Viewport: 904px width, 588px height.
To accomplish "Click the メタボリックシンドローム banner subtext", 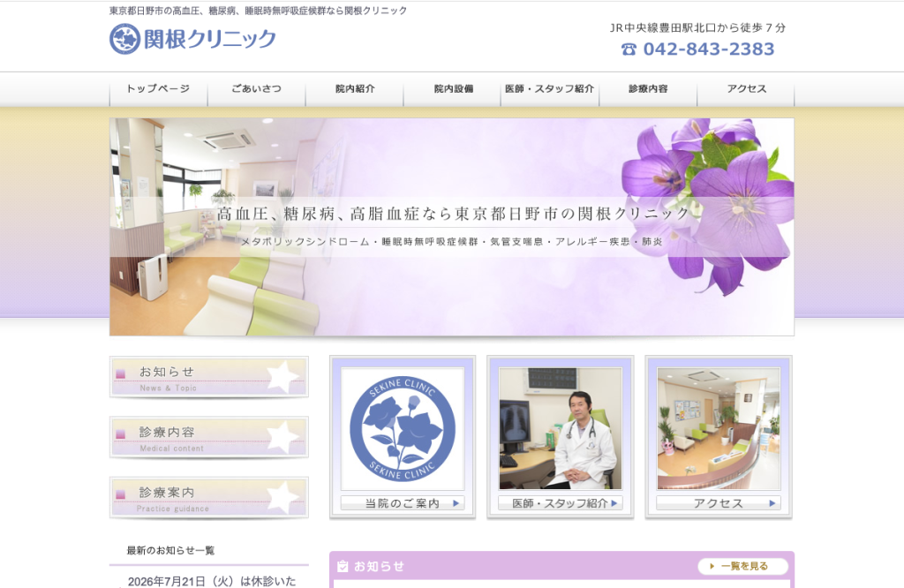I will click(x=451, y=242).
